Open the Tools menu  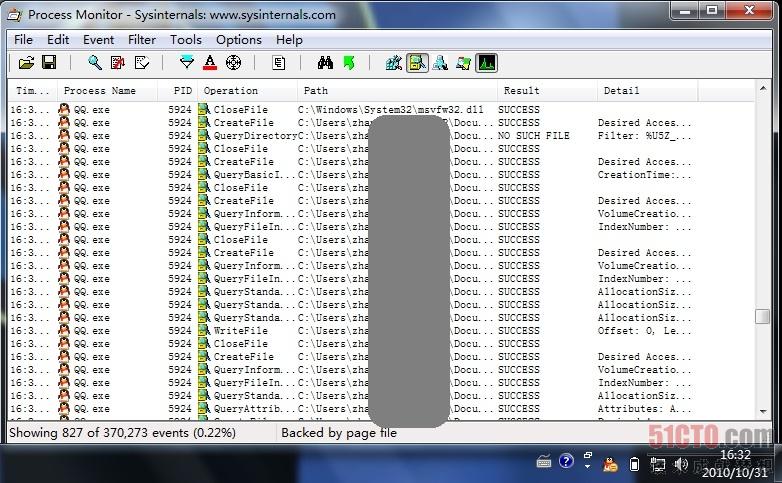186,39
